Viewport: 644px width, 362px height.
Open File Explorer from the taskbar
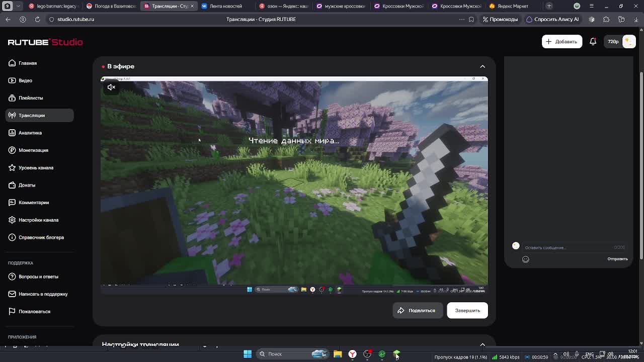coord(338,354)
